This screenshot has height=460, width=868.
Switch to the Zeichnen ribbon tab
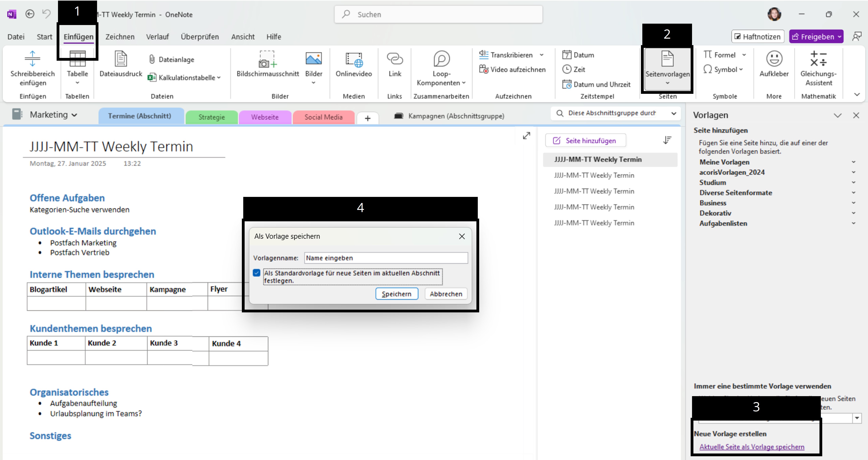(x=120, y=37)
